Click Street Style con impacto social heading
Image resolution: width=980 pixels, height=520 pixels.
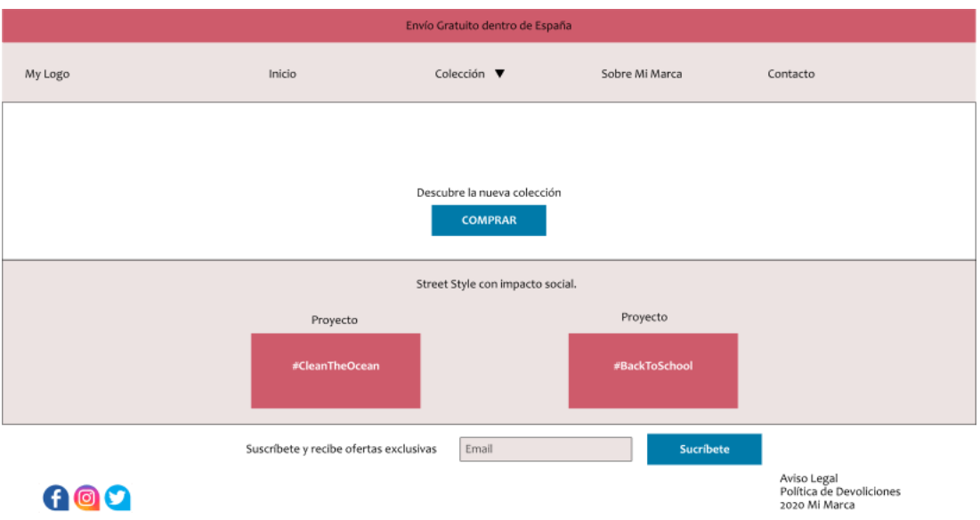tap(497, 284)
